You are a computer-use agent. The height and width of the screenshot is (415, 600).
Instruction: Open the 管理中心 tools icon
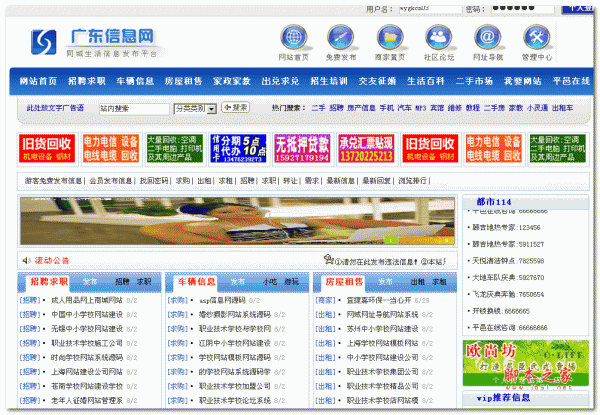(x=537, y=37)
